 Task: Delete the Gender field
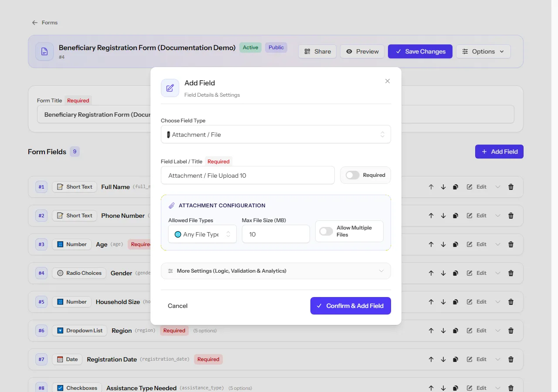[x=511, y=273]
